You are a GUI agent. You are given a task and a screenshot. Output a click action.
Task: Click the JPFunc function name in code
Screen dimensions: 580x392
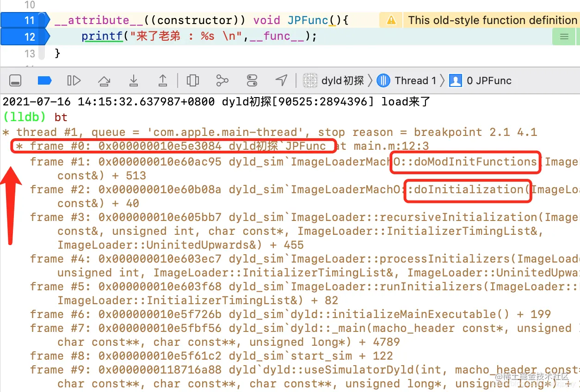(308, 20)
